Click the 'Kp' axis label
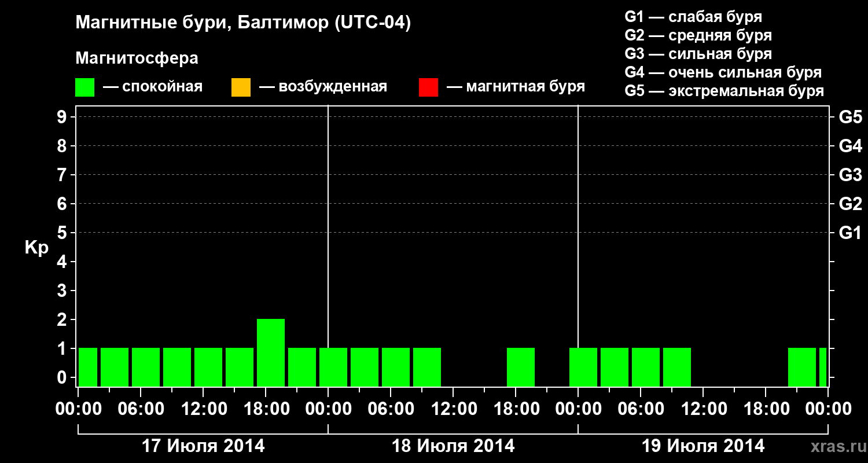 36,248
